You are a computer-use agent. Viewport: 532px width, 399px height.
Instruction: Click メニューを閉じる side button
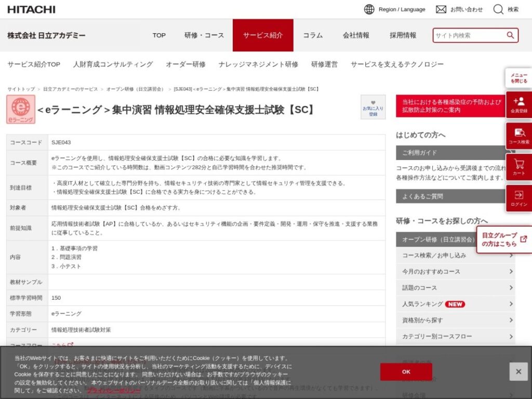518,78
